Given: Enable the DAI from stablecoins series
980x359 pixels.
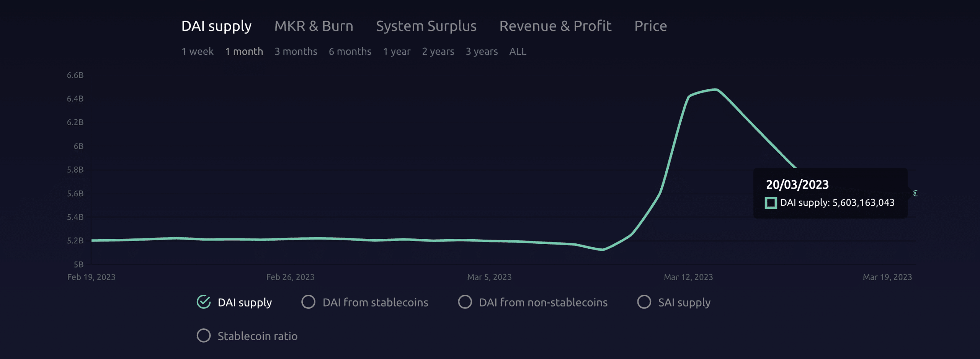Looking at the screenshot, I should pos(308,302).
